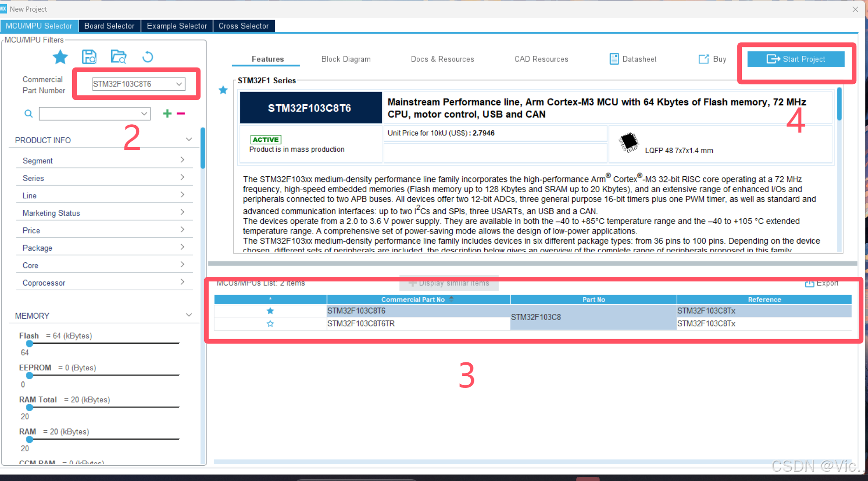Click the magnifier search icon

pyautogui.click(x=28, y=114)
